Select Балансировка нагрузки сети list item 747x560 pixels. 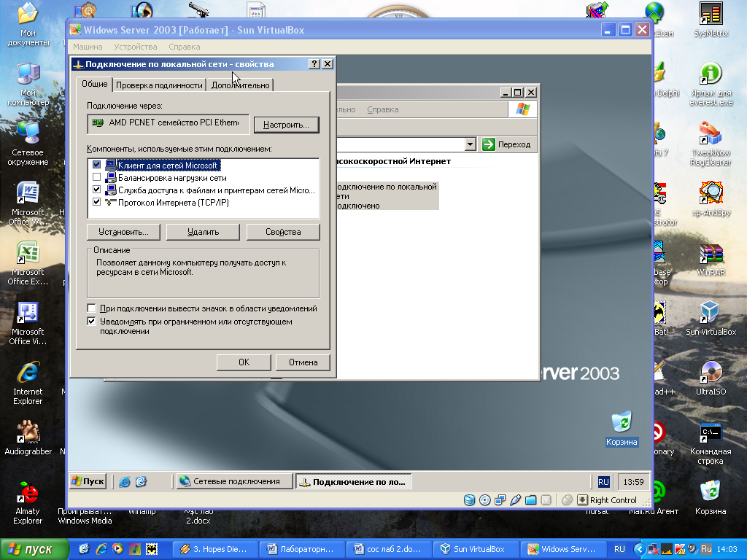[172, 178]
